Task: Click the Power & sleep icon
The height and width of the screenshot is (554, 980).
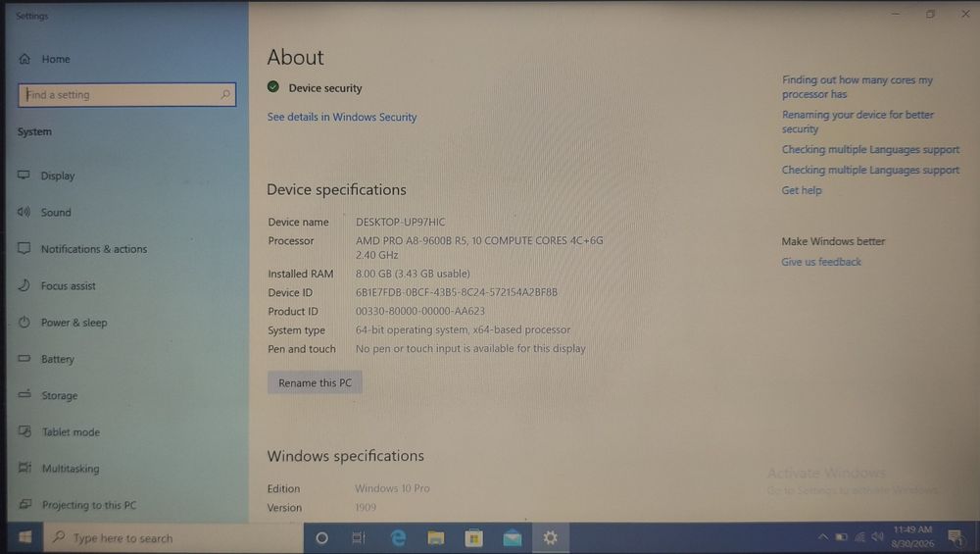Action: (24, 322)
